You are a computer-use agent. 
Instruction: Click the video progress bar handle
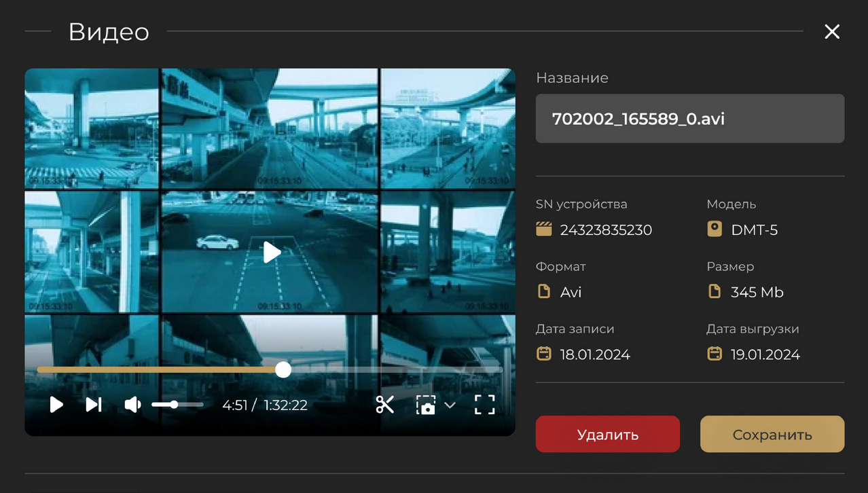pyautogui.click(x=283, y=369)
